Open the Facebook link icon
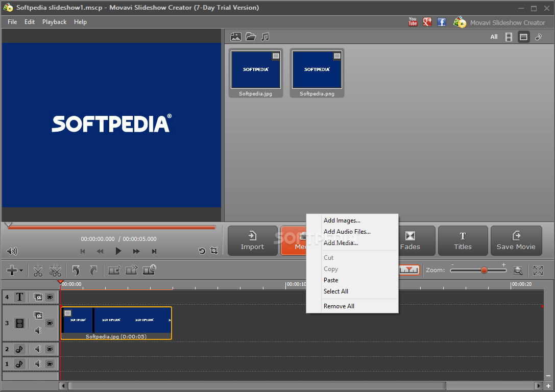The height and width of the screenshot is (392, 555). pos(441,22)
